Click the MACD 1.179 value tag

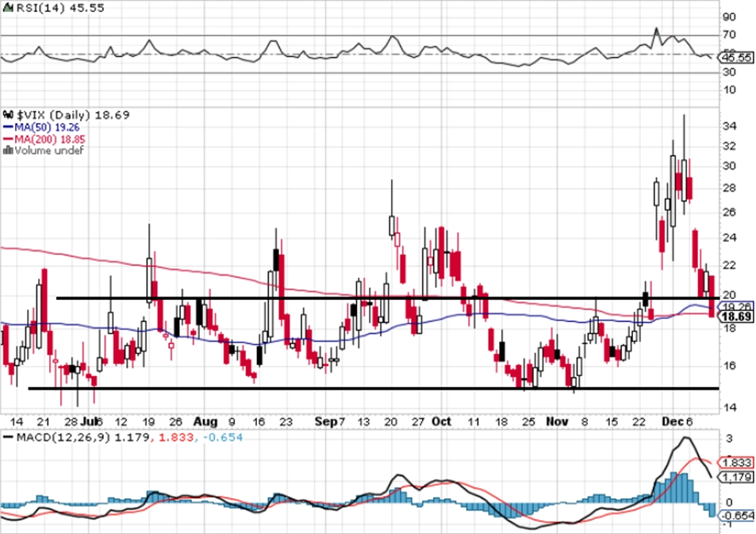[x=735, y=477]
